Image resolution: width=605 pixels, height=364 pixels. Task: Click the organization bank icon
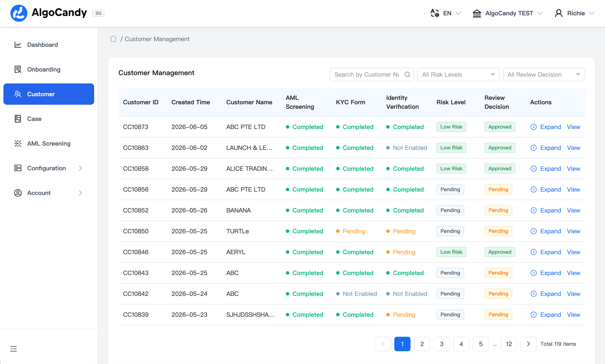coord(477,13)
